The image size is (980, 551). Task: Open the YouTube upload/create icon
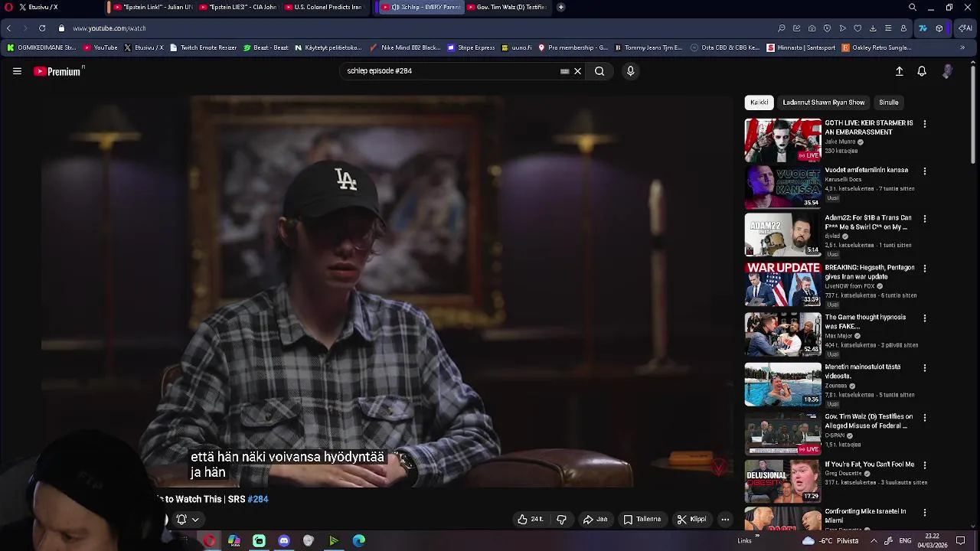click(900, 71)
